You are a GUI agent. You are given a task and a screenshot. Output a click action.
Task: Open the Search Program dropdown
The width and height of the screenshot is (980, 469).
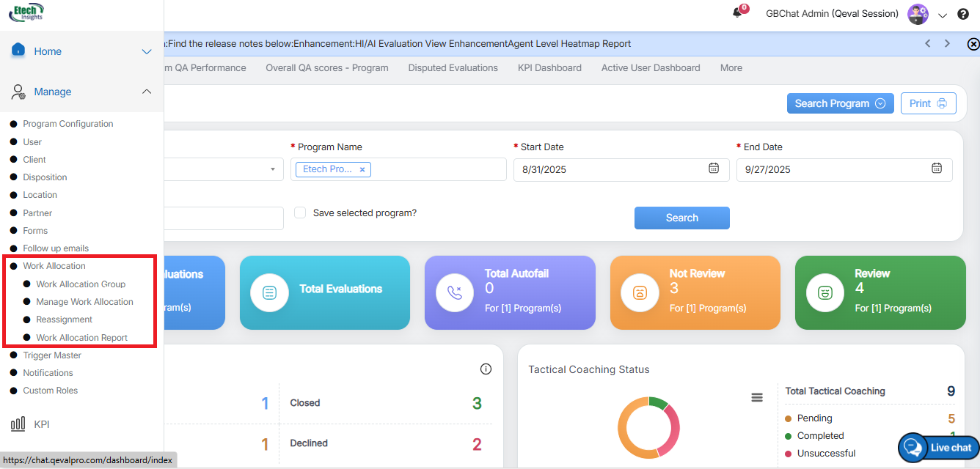click(840, 103)
